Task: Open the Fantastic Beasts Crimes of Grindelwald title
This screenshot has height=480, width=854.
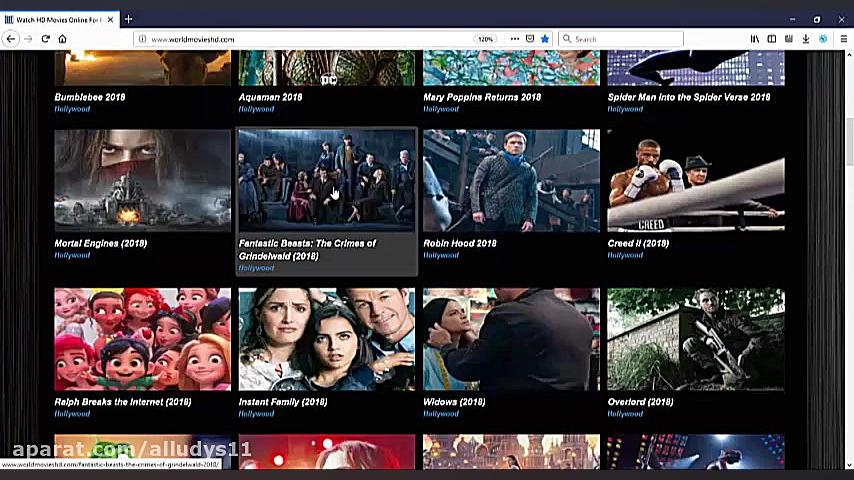Action: coord(307,250)
